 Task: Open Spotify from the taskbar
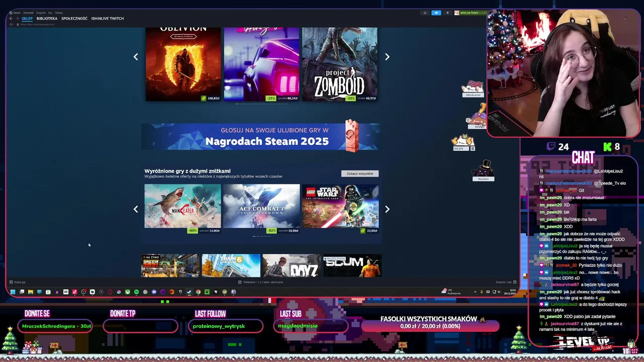[136, 292]
